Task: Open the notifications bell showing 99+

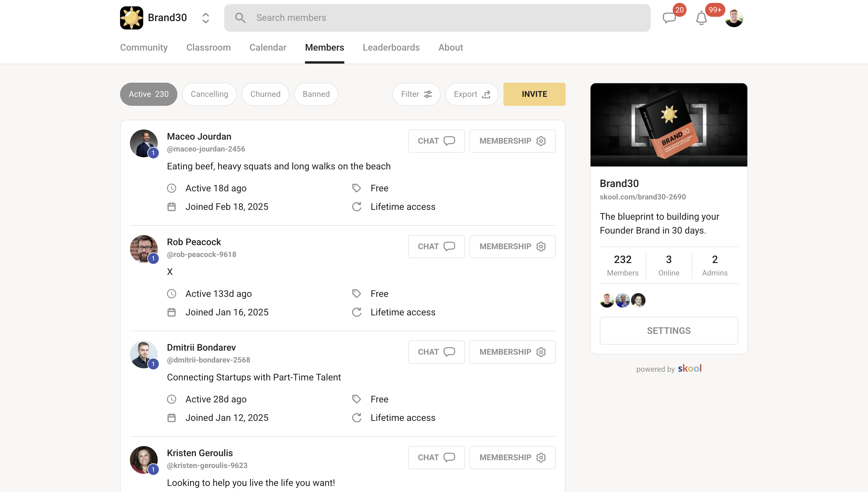Action: tap(701, 19)
